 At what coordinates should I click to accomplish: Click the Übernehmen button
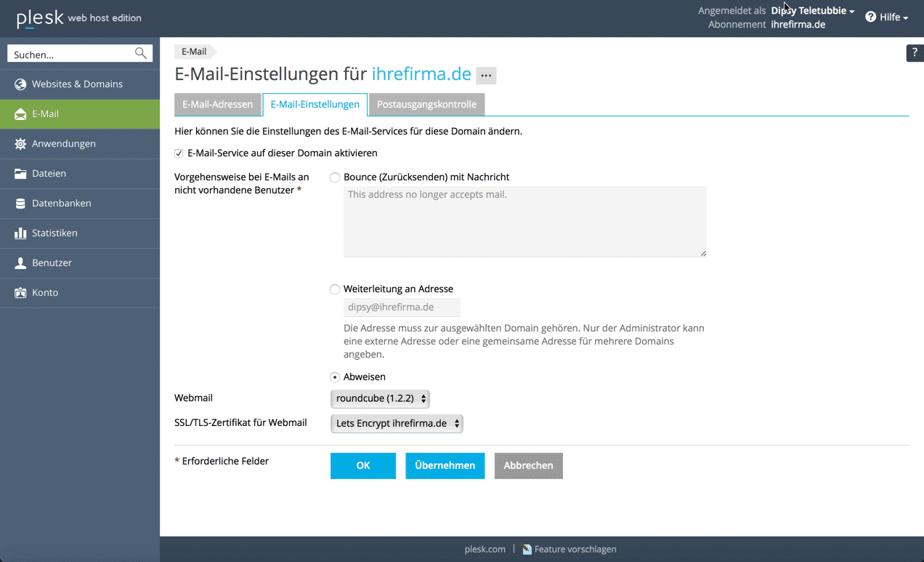(x=445, y=466)
